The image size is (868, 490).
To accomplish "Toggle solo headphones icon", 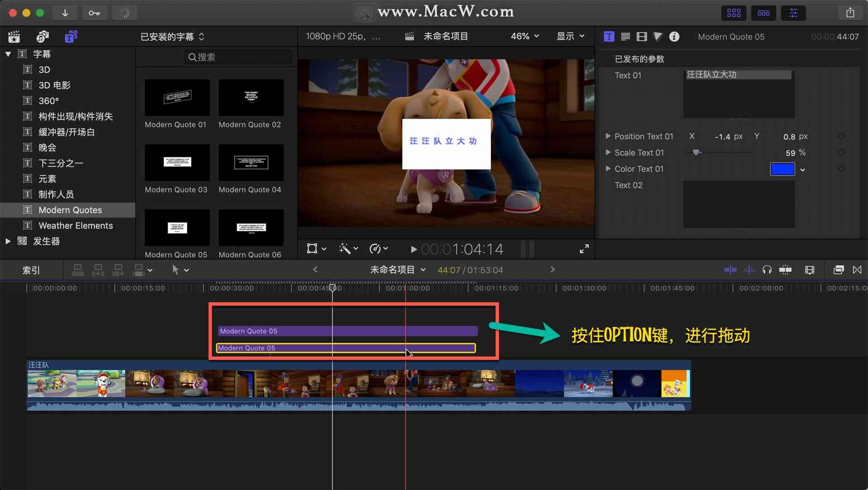I will pos(767,270).
